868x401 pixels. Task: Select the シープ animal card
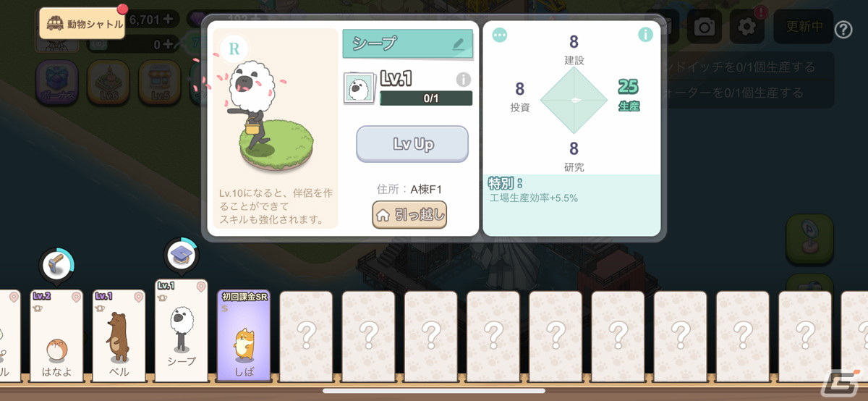click(x=181, y=329)
